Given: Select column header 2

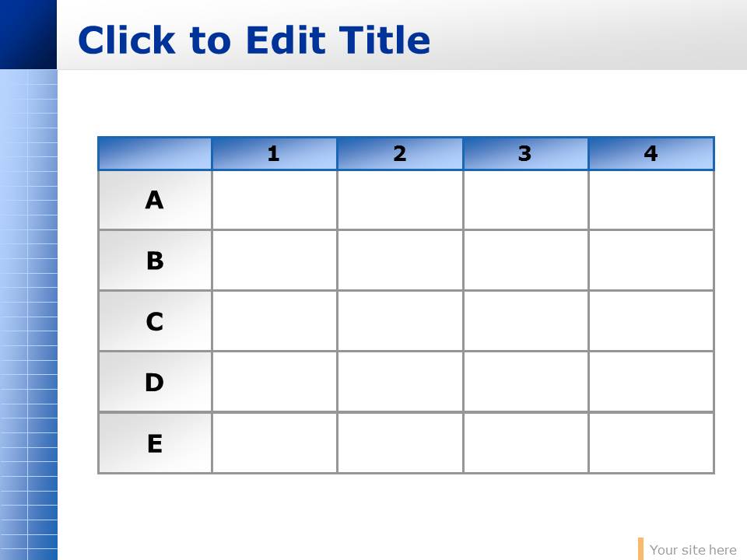Looking at the screenshot, I should click(400, 154).
